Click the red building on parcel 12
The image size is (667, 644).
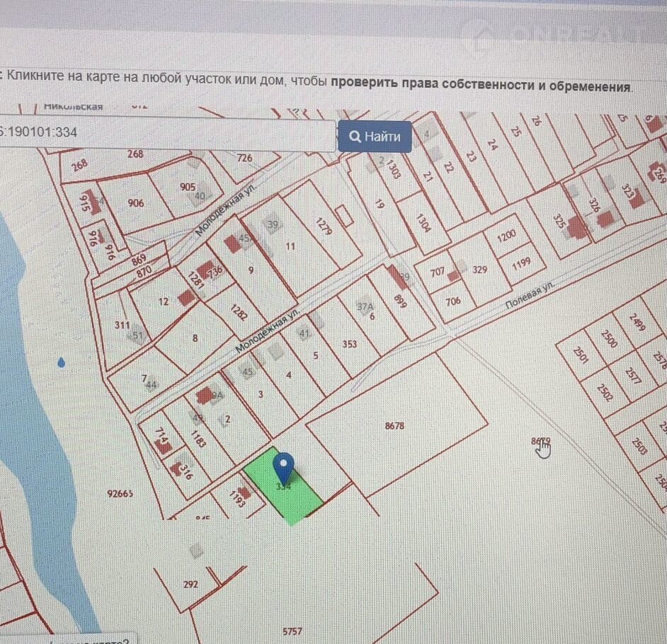186,298
